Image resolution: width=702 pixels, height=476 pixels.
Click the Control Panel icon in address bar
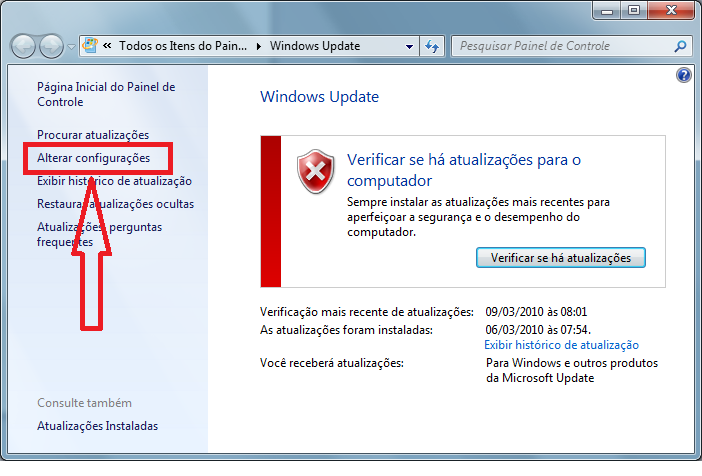[90, 46]
